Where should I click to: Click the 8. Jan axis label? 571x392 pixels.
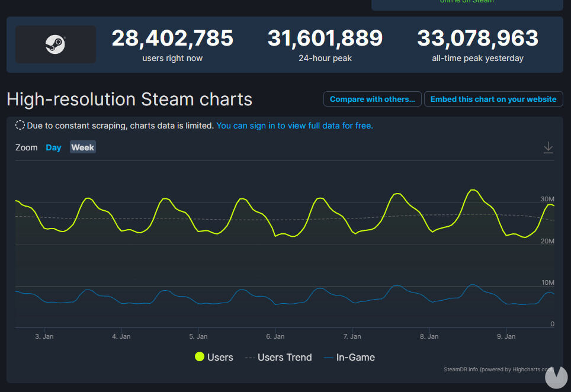(x=429, y=336)
